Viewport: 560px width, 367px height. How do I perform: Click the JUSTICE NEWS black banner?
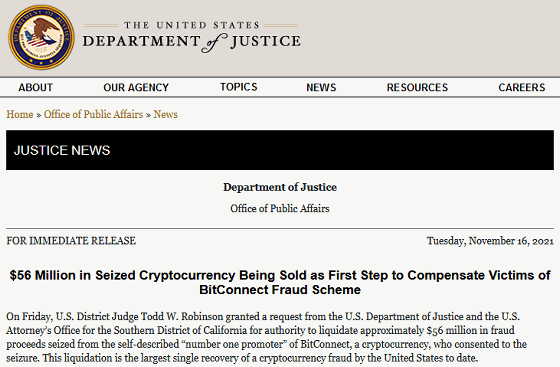tap(280, 150)
